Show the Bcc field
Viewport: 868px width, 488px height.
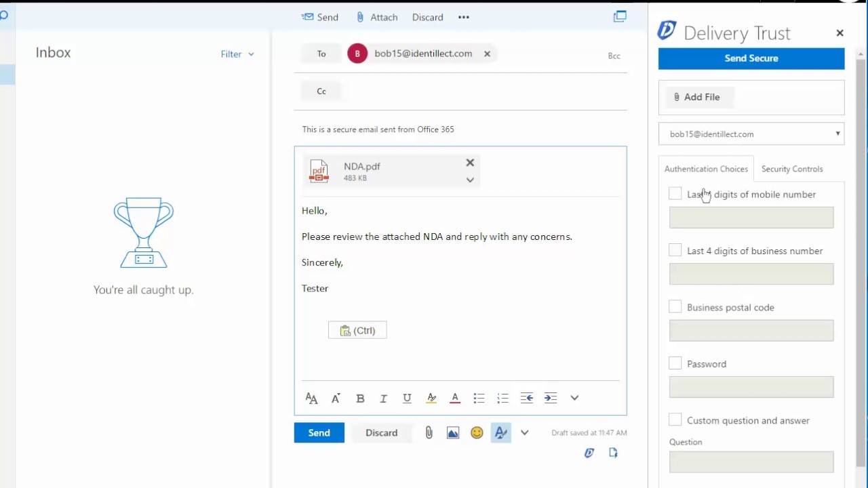click(614, 56)
